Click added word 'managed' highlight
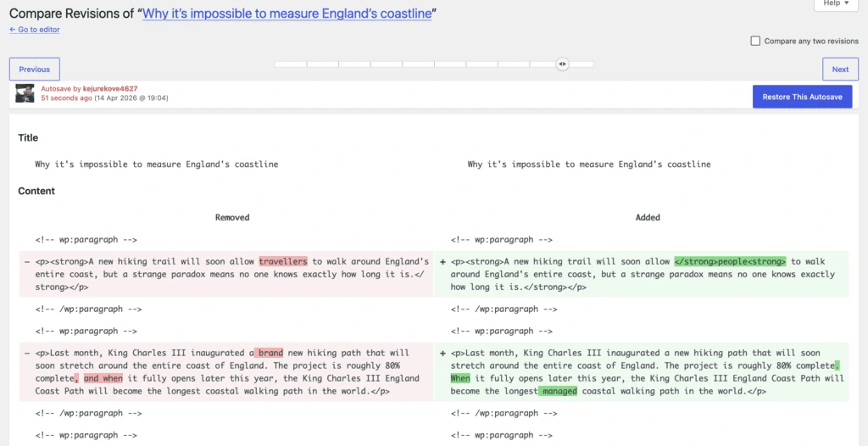The height and width of the screenshot is (446, 868). click(559, 391)
